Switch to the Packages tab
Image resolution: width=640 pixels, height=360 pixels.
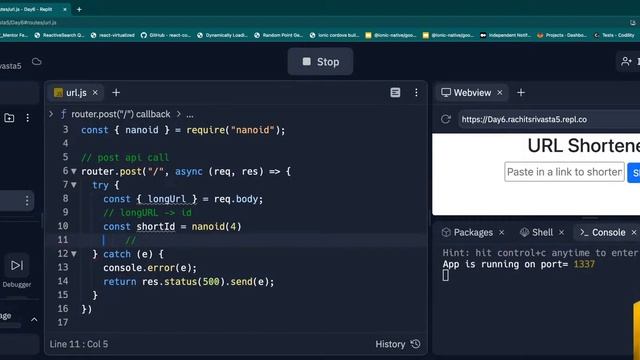468,232
